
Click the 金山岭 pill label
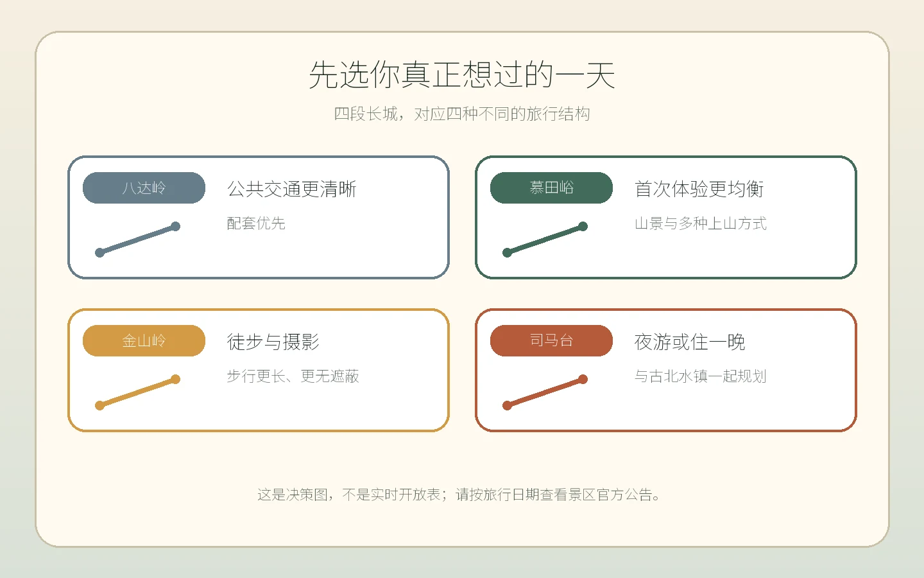pos(144,340)
